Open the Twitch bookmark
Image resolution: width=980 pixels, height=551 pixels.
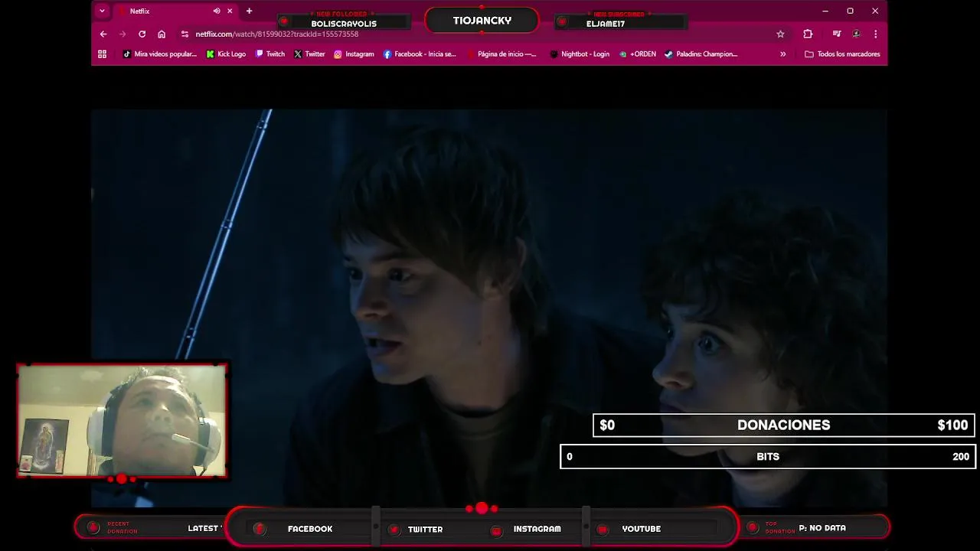coord(270,54)
